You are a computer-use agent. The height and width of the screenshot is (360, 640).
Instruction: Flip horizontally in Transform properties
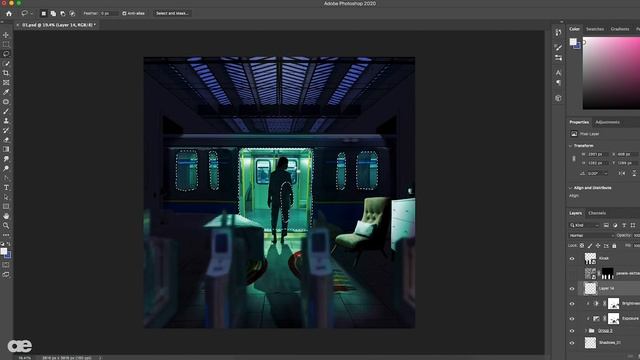click(x=621, y=174)
